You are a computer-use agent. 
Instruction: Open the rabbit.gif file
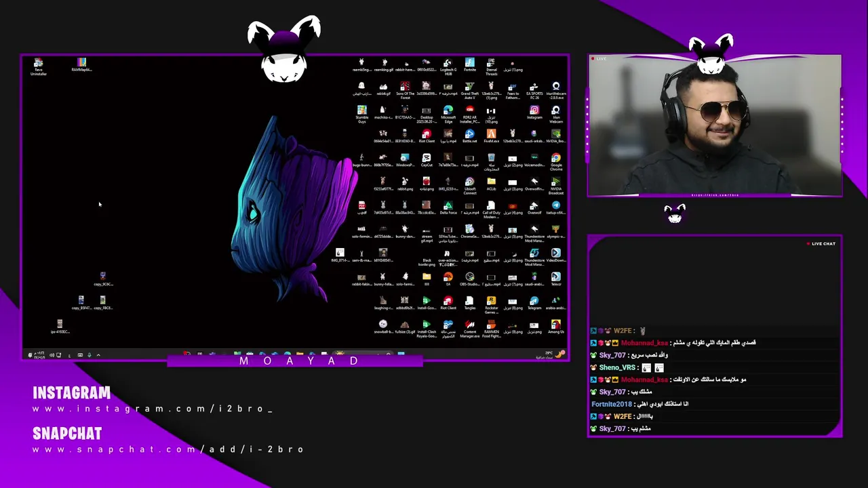click(383, 89)
